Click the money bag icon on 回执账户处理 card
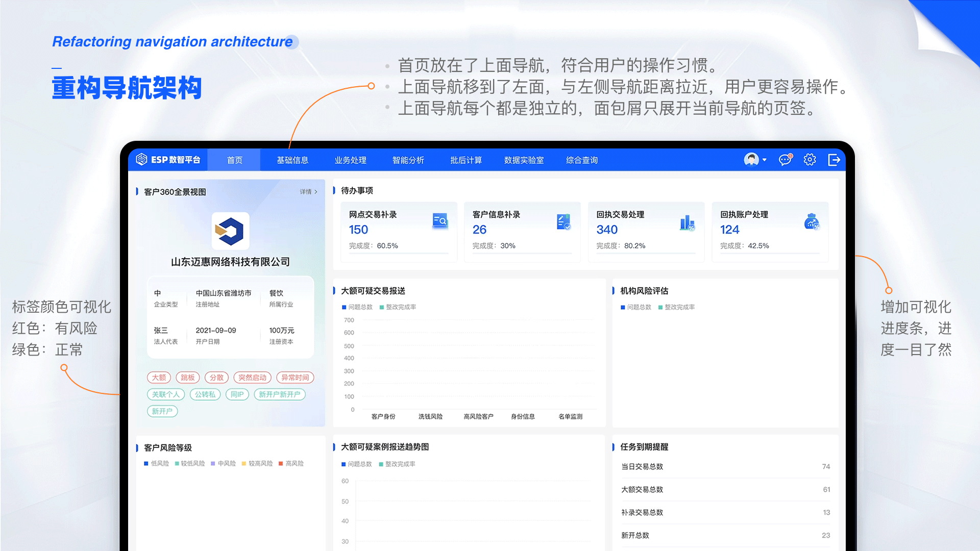980x551 pixels. tap(812, 221)
